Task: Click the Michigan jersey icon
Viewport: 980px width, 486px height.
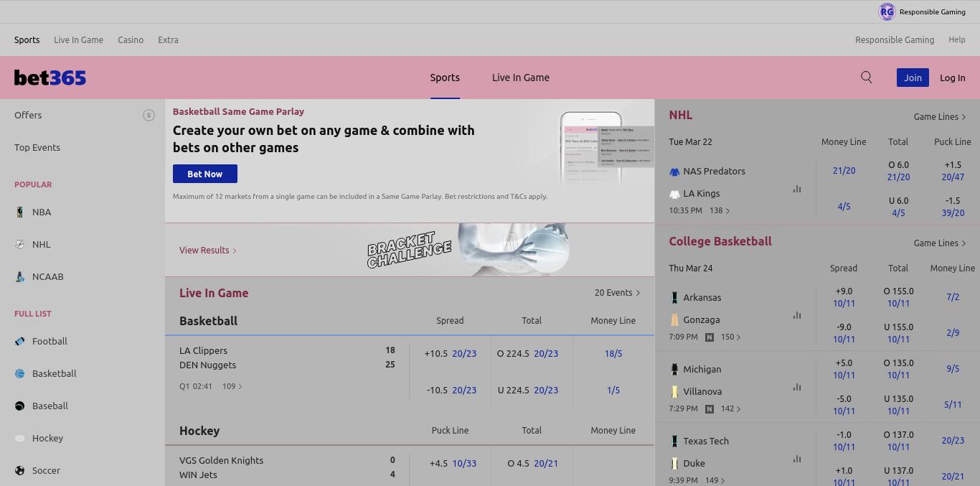Action: coord(674,369)
